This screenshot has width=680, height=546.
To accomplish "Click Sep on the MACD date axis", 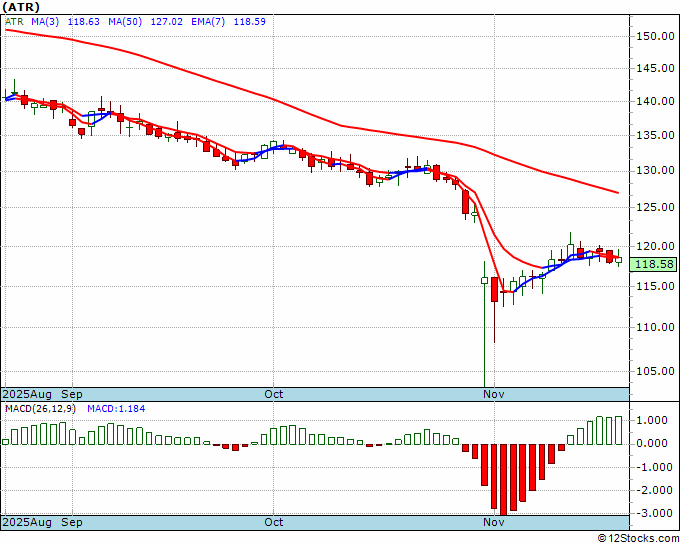I will tap(72, 522).
